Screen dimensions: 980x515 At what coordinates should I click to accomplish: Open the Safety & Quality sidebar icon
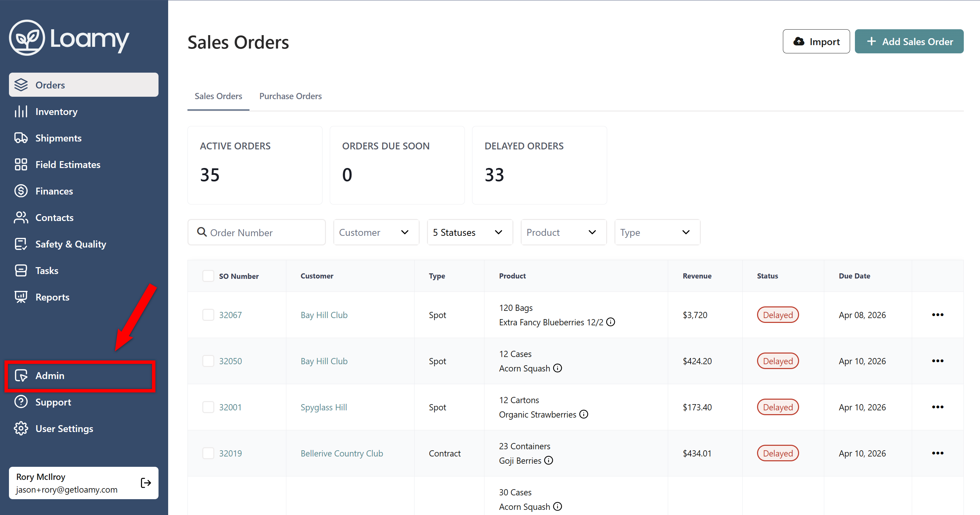coord(21,244)
